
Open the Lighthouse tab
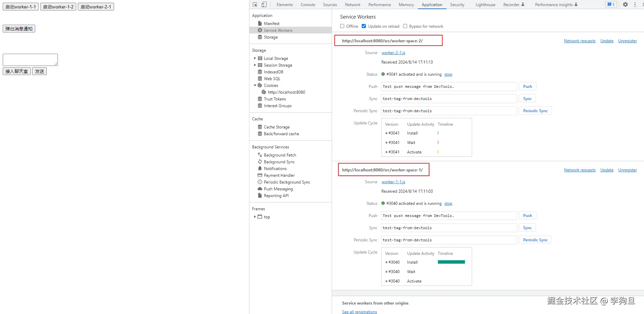485,4
